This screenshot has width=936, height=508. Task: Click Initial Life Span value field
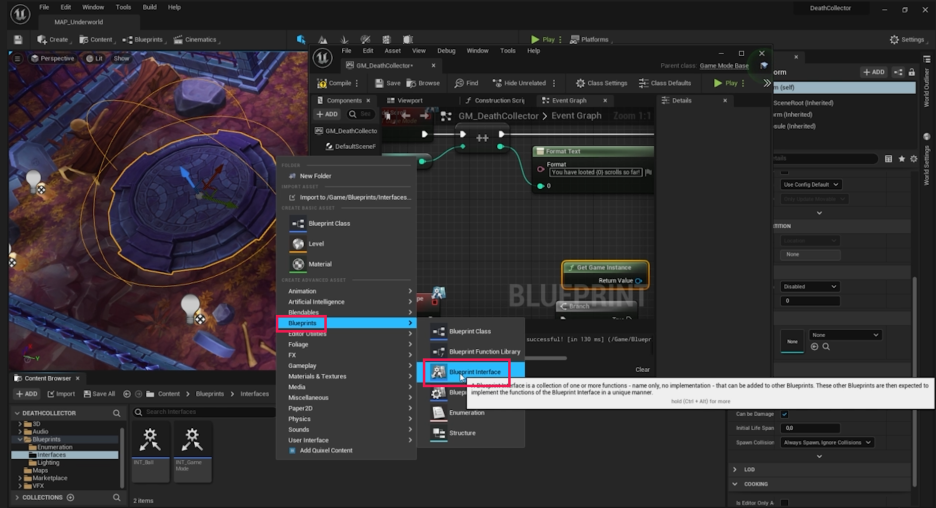pyautogui.click(x=810, y=428)
